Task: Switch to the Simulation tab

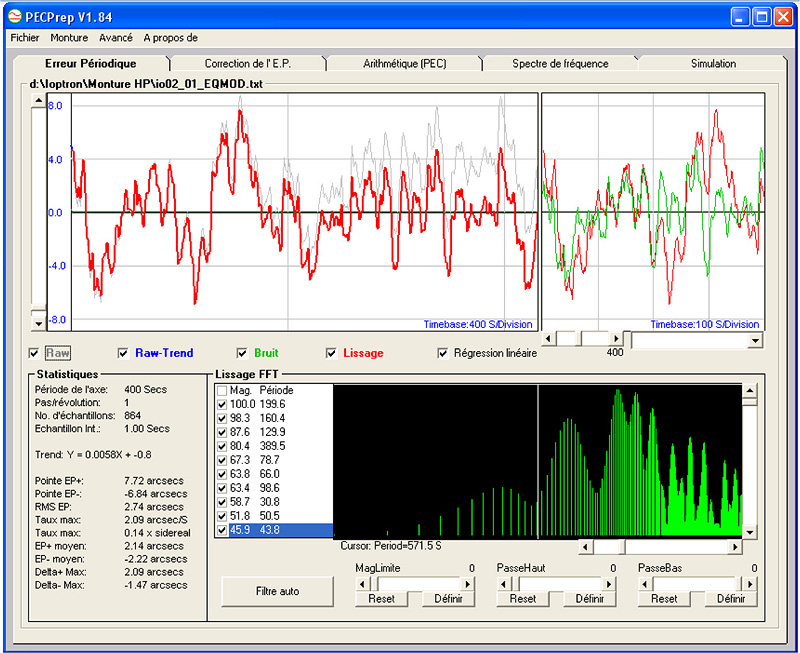Action: click(713, 63)
